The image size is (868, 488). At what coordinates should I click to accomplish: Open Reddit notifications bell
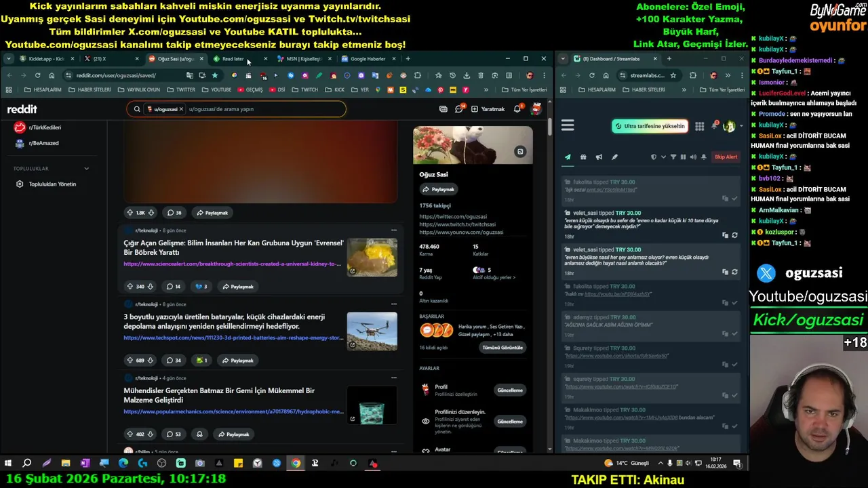pos(517,108)
